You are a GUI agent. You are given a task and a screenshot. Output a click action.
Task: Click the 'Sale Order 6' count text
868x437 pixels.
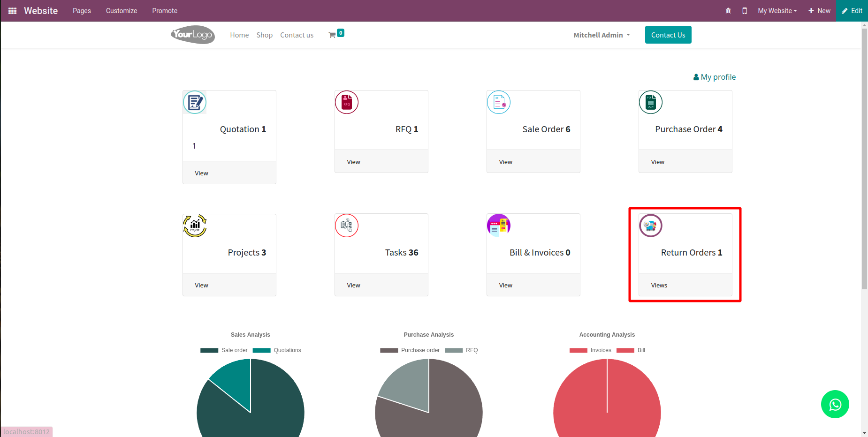coord(547,129)
